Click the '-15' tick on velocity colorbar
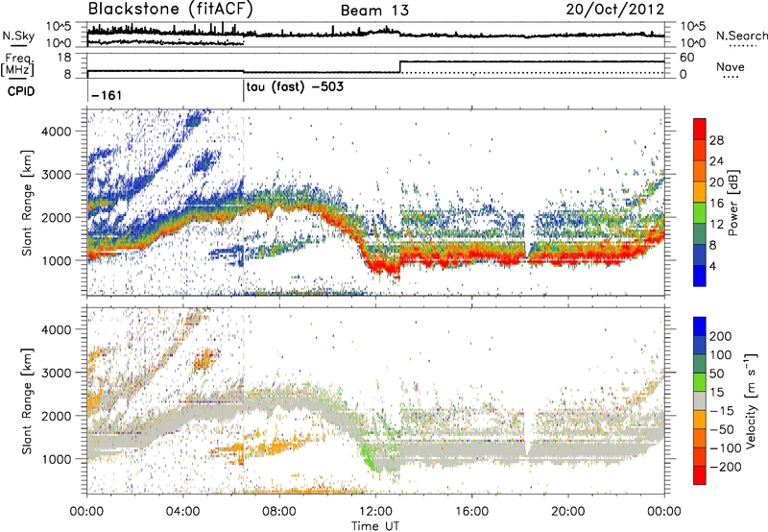 (x=722, y=410)
